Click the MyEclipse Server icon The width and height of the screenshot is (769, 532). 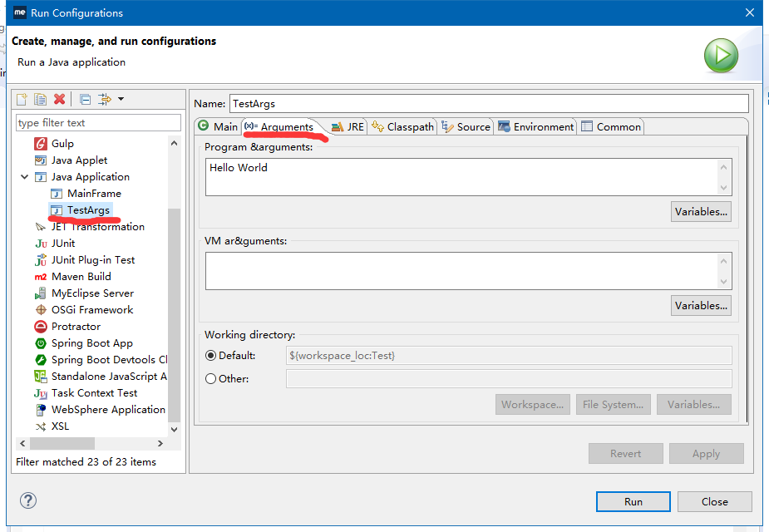40,293
